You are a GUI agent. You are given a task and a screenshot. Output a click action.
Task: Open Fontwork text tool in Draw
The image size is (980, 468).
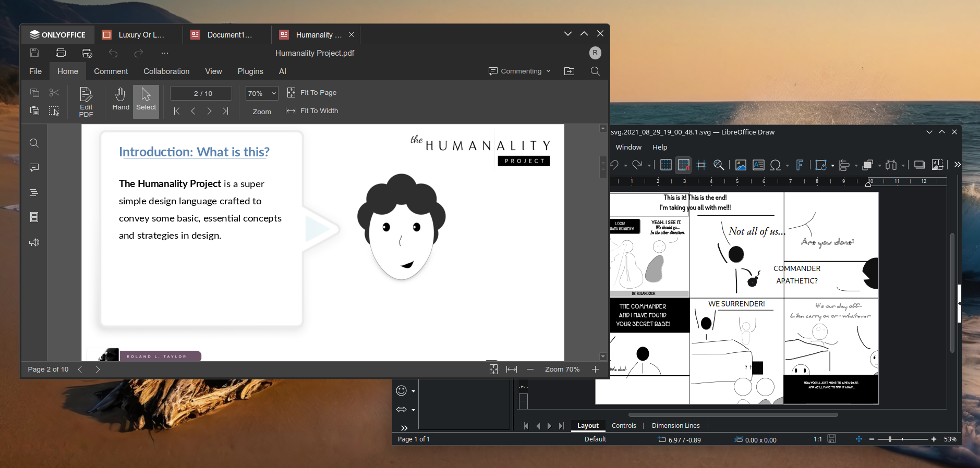pyautogui.click(x=800, y=165)
